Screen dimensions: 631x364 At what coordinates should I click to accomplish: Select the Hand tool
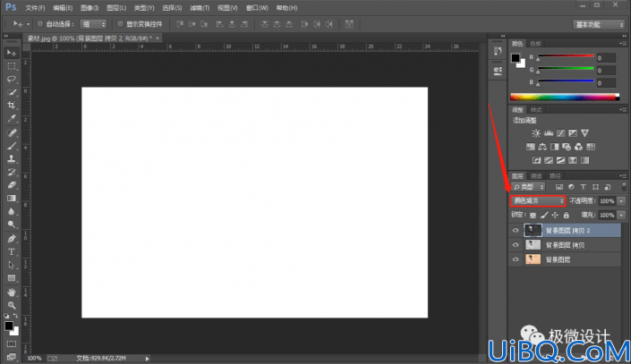click(12, 292)
